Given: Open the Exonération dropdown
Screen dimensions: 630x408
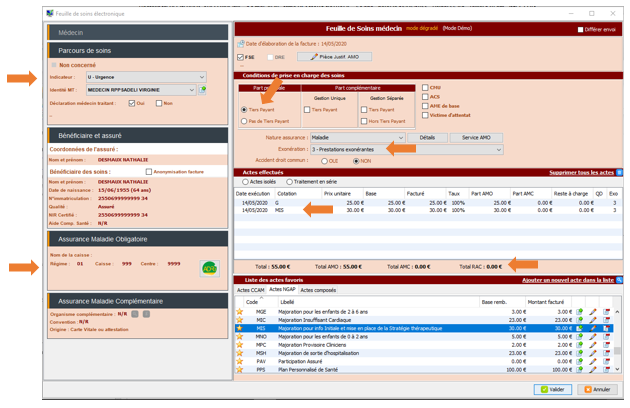Looking at the screenshot, I should click(407, 150).
